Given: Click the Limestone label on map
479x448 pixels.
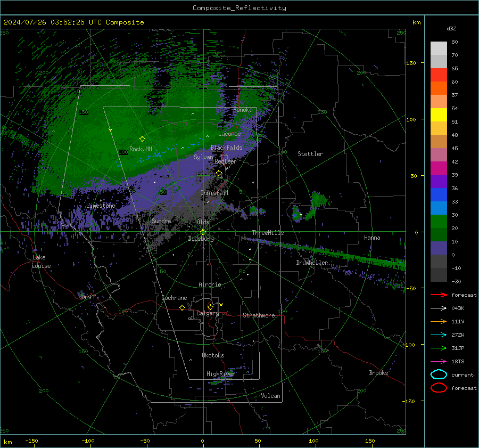Looking at the screenshot, I should (x=101, y=206).
